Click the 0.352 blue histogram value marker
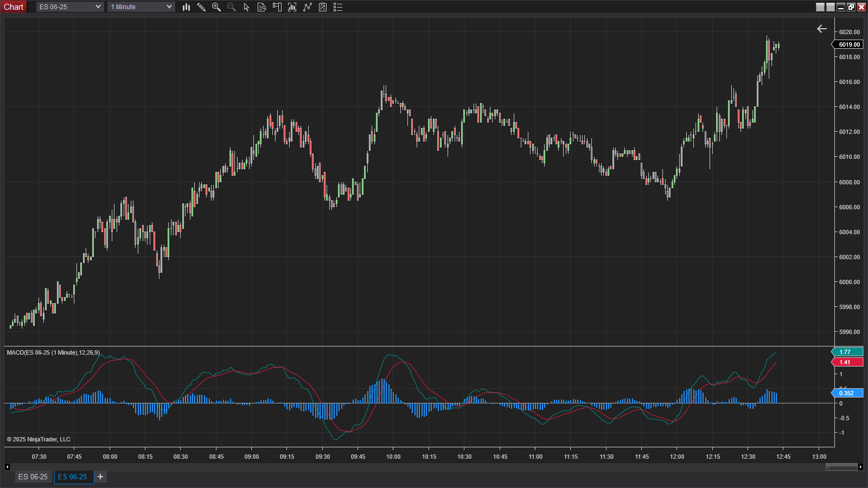 [847, 393]
